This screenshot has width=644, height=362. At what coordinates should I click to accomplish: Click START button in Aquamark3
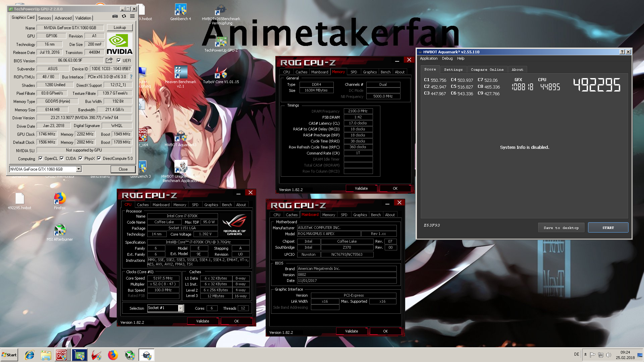[608, 228]
